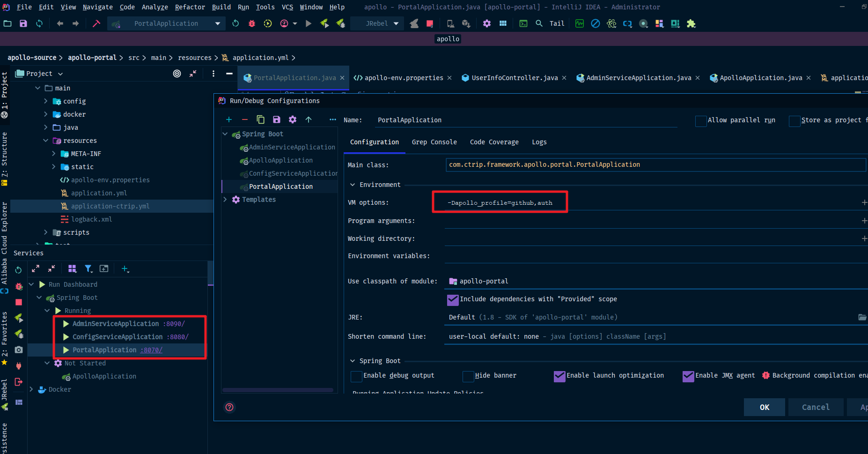This screenshot has width=868, height=454.
Task: Open Search Everywhere magnifier icon
Action: (539, 23)
